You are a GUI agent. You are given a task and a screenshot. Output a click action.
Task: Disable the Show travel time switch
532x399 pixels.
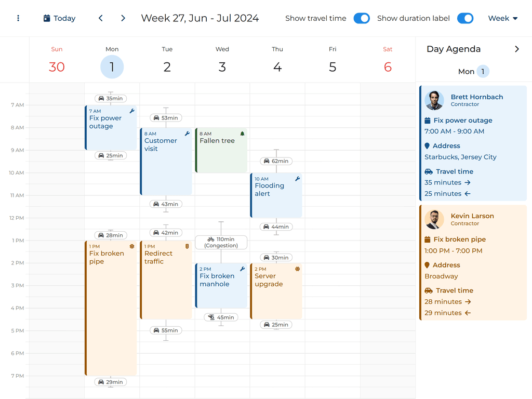coord(362,18)
